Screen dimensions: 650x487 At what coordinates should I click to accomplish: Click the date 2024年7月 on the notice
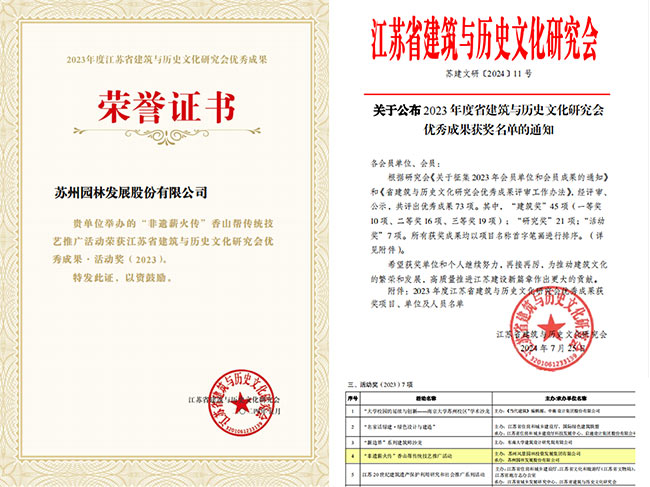pyautogui.click(x=552, y=348)
